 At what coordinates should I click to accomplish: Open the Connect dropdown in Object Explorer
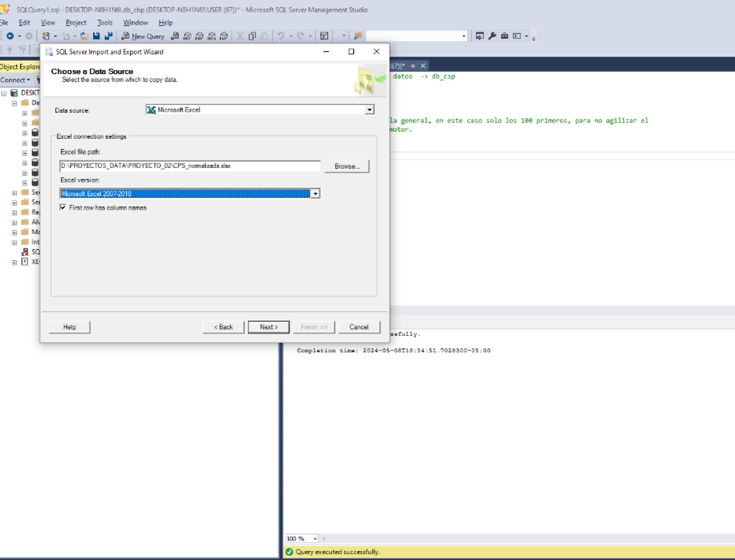(x=15, y=80)
